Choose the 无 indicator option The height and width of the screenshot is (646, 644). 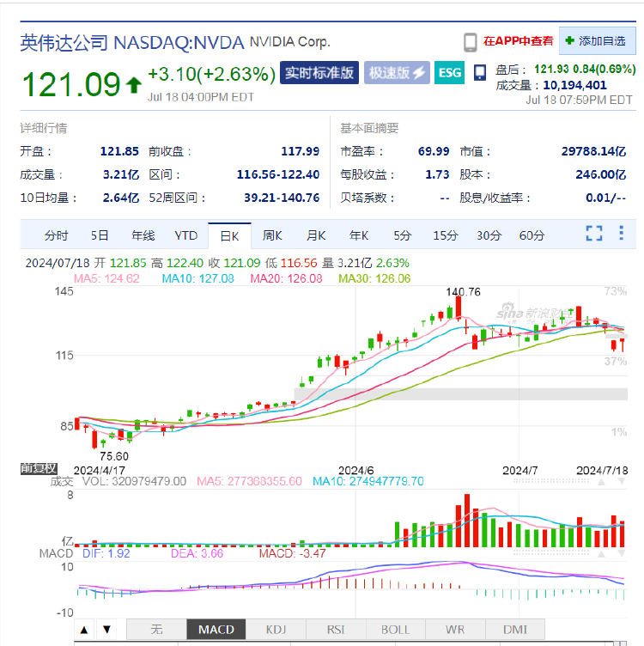[x=156, y=630]
